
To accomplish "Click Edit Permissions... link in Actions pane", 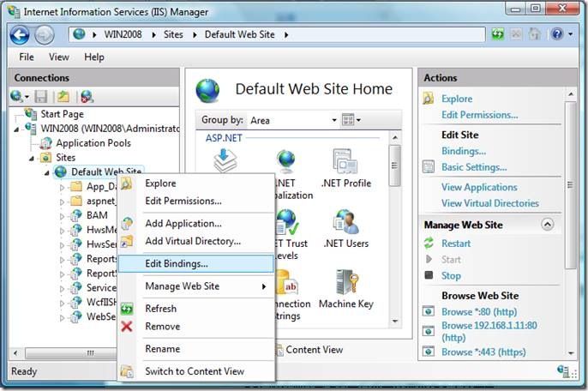I will coord(480,115).
